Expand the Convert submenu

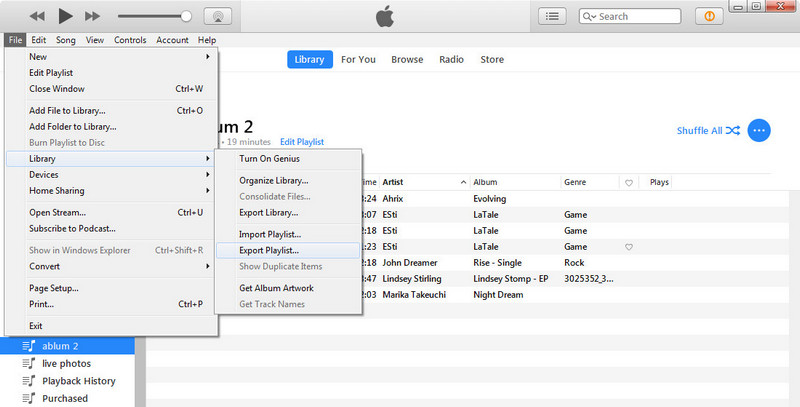[x=111, y=266]
